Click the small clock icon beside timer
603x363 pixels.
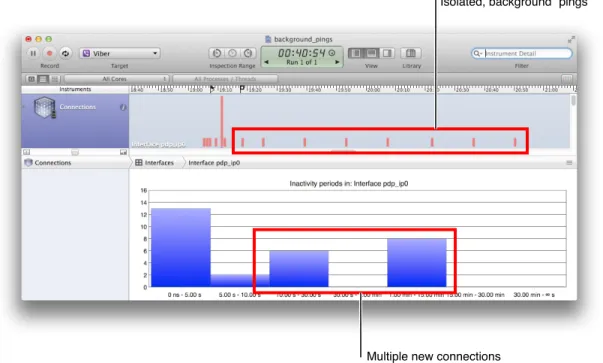click(332, 53)
